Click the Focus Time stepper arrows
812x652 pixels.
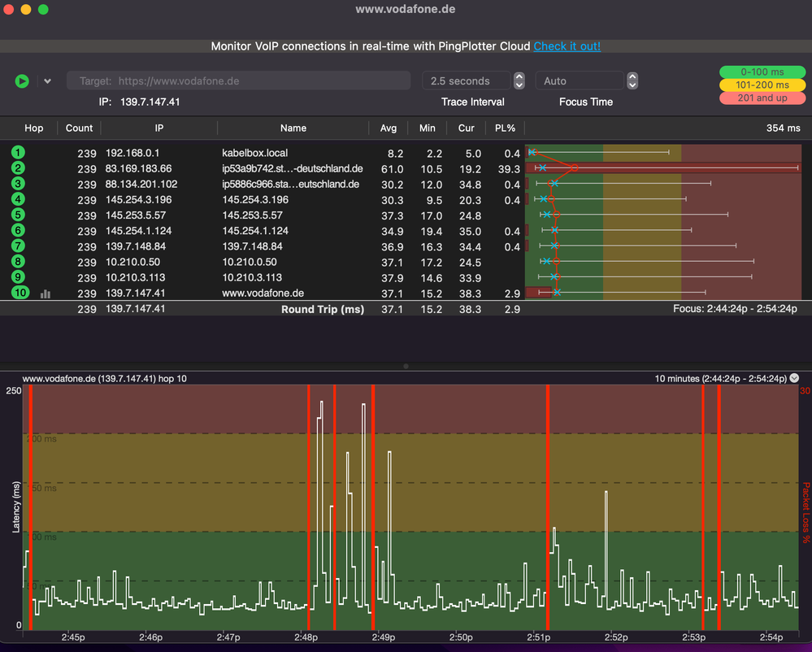pos(632,80)
